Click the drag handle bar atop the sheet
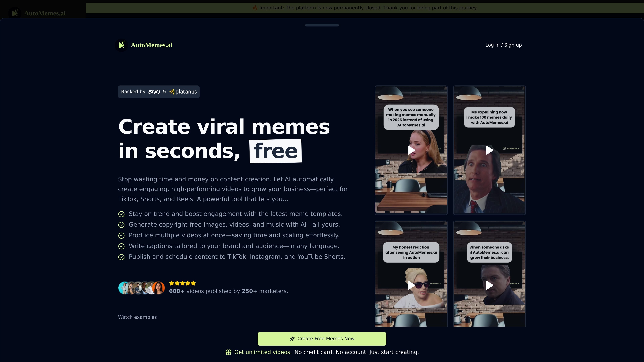The image size is (644, 362). [x=322, y=25]
